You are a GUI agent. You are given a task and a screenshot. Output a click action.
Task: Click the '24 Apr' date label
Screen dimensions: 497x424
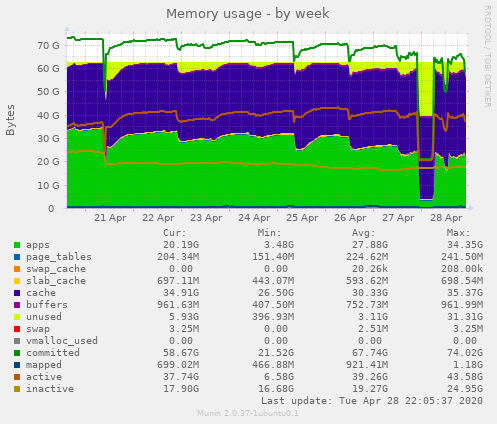pos(254,218)
